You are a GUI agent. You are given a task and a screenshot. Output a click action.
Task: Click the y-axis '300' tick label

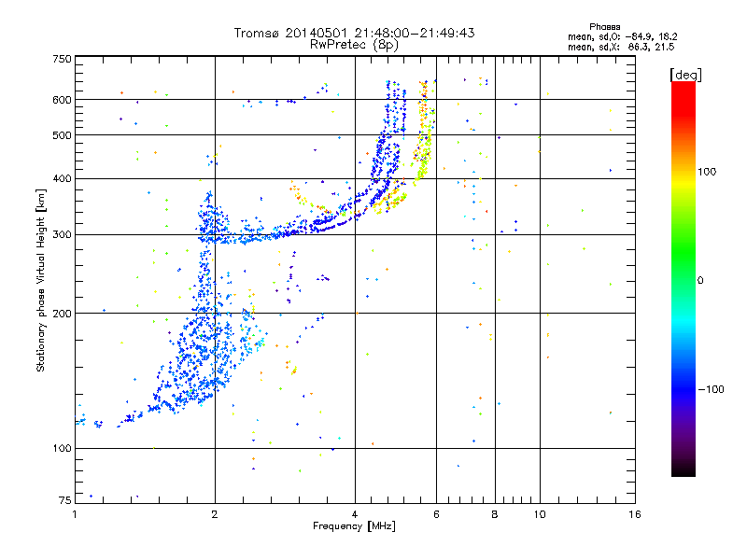(62, 235)
